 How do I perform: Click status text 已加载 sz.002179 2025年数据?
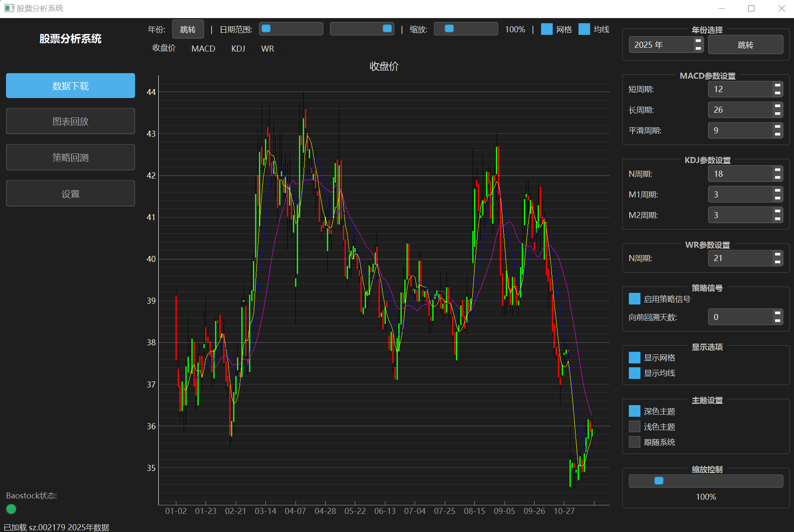pyautogui.click(x=56, y=527)
